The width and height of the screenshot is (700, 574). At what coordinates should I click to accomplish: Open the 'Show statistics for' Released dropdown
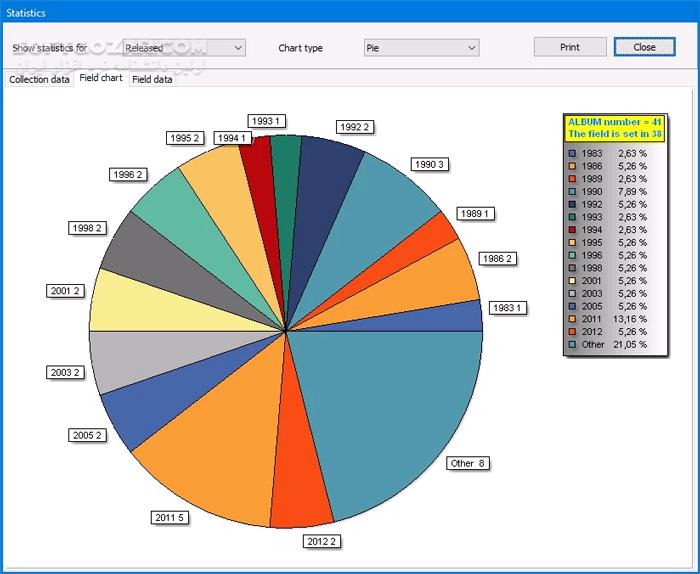pyautogui.click(x=183, y=47)
